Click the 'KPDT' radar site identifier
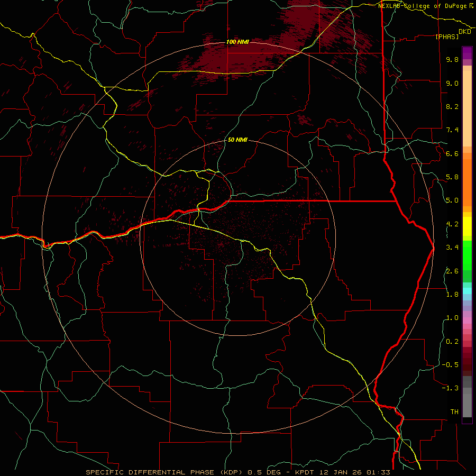 [x=305, y=472]
